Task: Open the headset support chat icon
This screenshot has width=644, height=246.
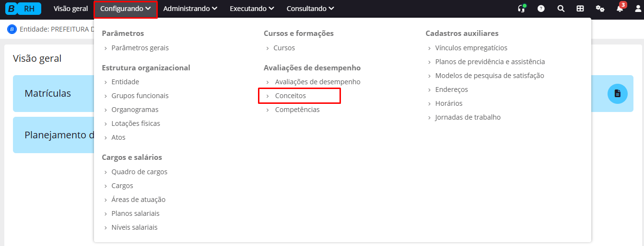Action: 521,9
